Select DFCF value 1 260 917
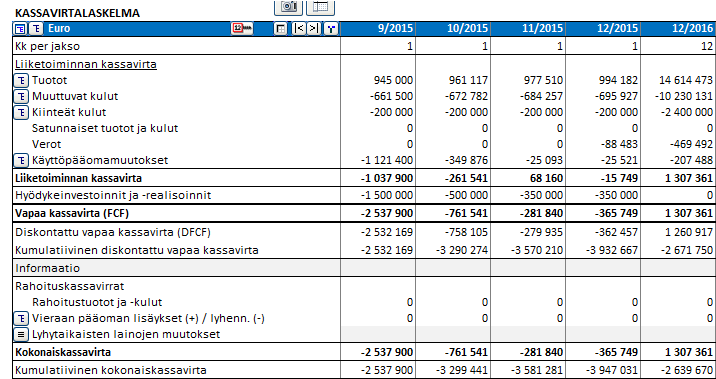Image resolution: width=716 pixels, height=379 pixels. tap(690, 232)
